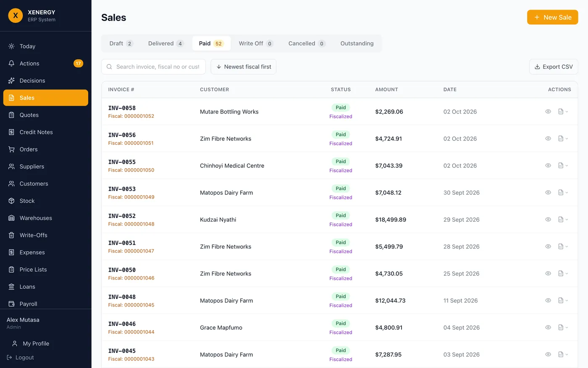Screen dimensions: 588x368
Task: Open Suppliers in sidebar
Action: point(46,167)
